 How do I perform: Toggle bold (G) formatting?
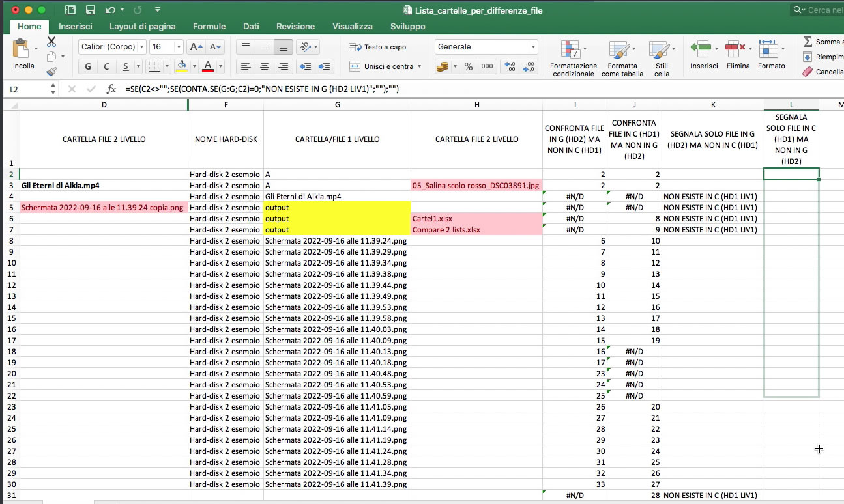click(88, 66)
